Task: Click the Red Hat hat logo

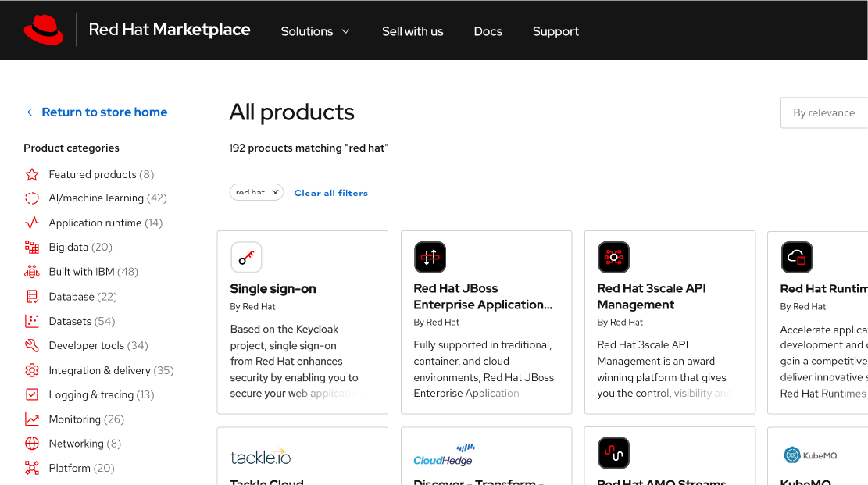Action: click(x=45, y=30)
